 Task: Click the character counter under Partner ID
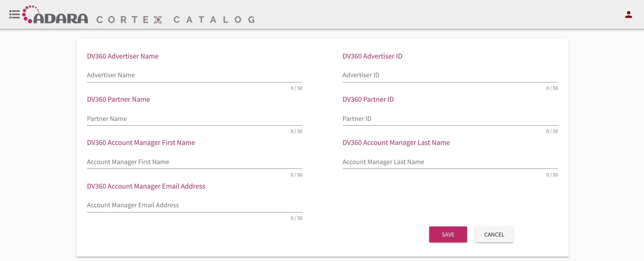pos(552,131)
